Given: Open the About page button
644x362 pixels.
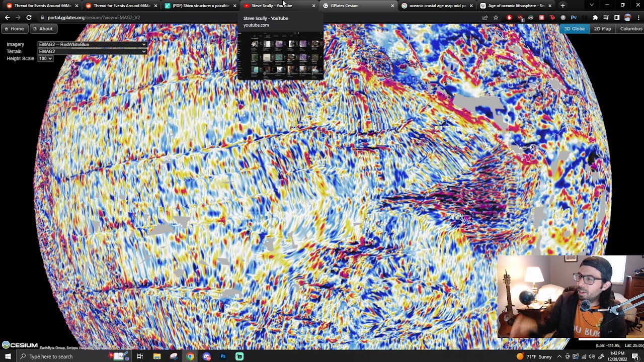Looking at the screenshot, I should click(x=43, y=29).
